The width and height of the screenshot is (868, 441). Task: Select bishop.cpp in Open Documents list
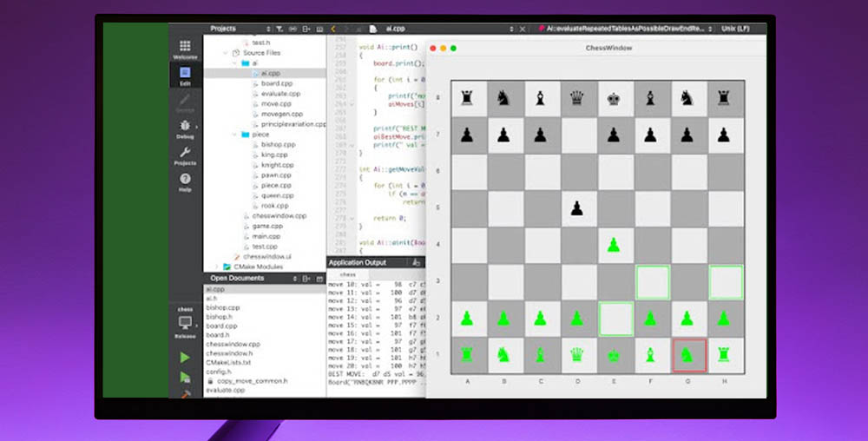[223, 307]
